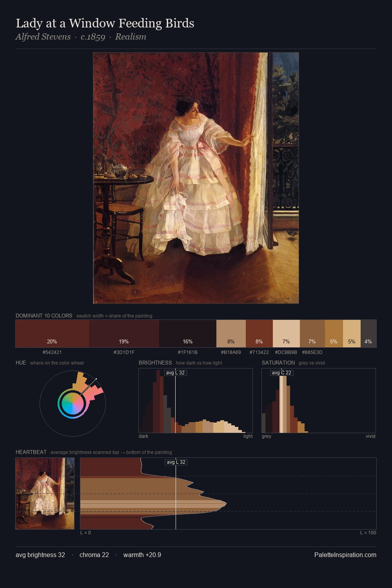Image resolution: width=392 pixels, height=588 pixels.
Task: Click chroma 22 in the footer
Action: pos(94,555)
